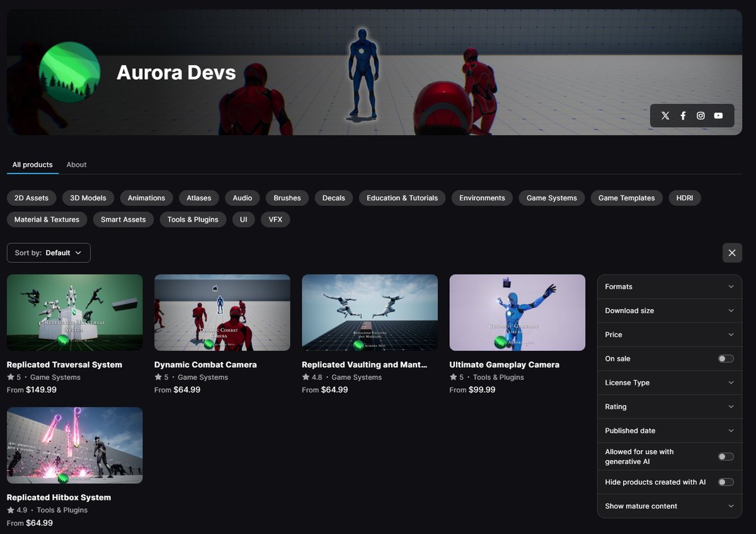Open Replicated Vaulting and Mantling thumbnail
756x534 pixels.
coord(370,312)
